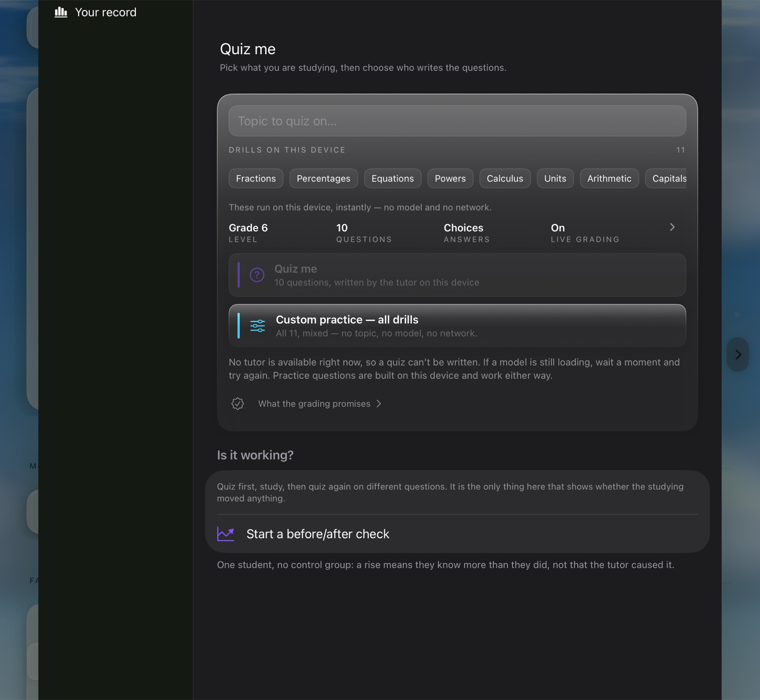
Task: Click the Custom practice sliders icon
Action: click(257, 326)
